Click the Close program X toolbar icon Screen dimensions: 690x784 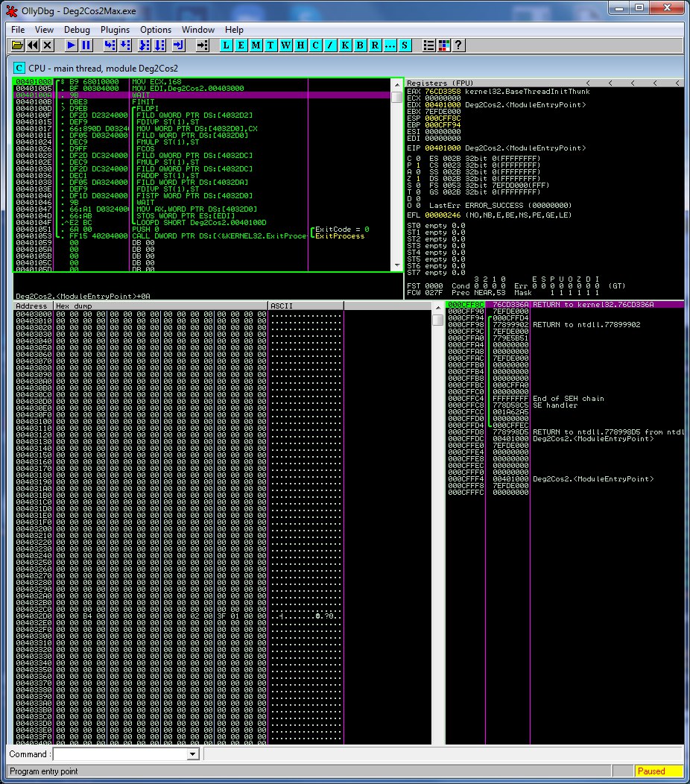click(x=48, y=45)
